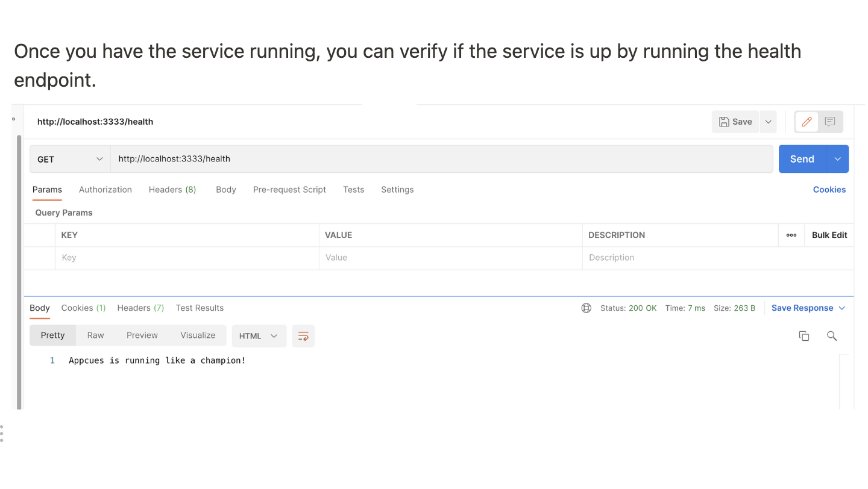Open the comments icon panel
The height and width of the screenshot is (489, 868).
tap(830, 122)
